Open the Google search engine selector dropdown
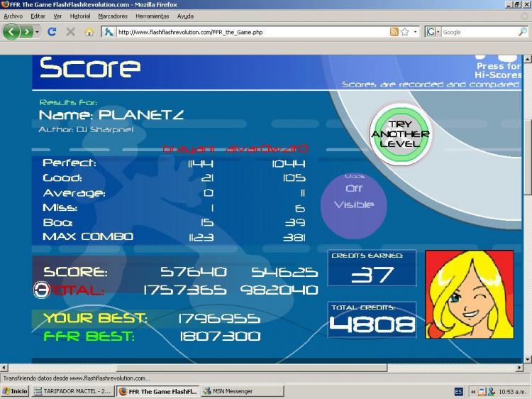The image size is (532, 399). tap(433, 32)
